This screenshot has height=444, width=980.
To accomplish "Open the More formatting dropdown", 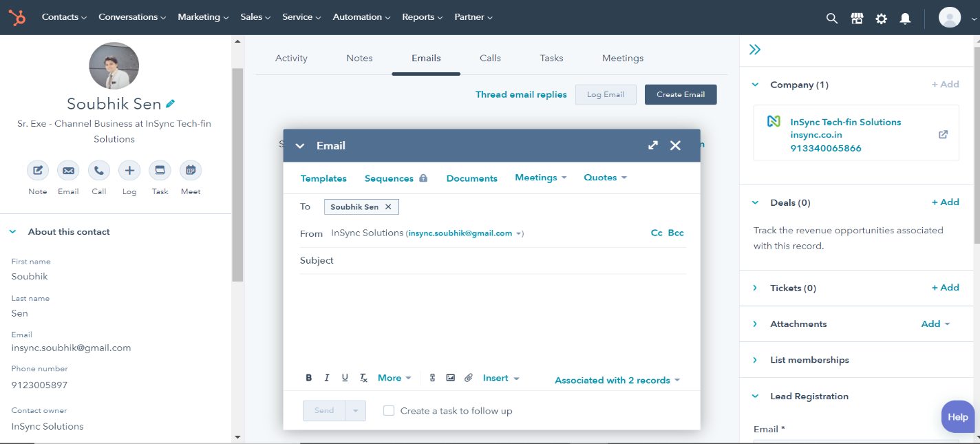I will click(394, 378).
